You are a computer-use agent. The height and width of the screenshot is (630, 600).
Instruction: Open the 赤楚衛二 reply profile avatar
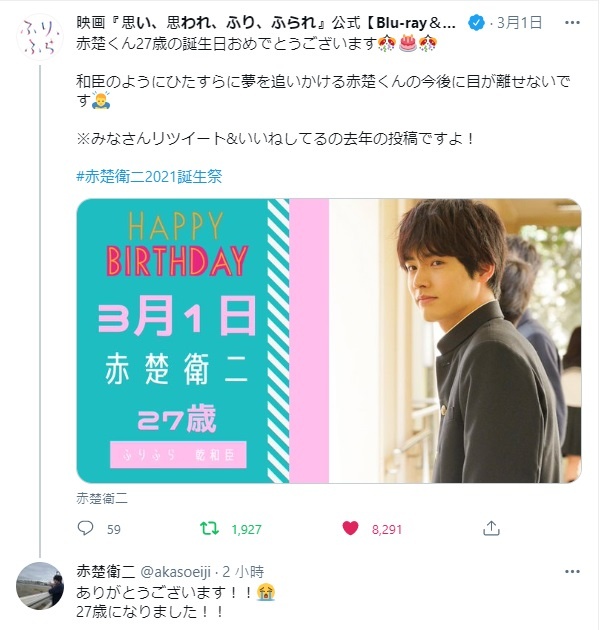(x=40, y=586)
